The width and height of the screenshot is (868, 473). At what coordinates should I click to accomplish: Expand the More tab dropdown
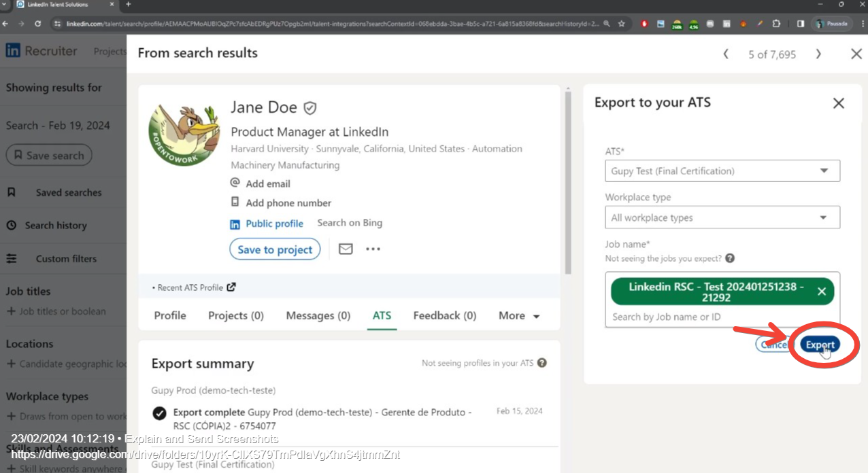[519, 315]
